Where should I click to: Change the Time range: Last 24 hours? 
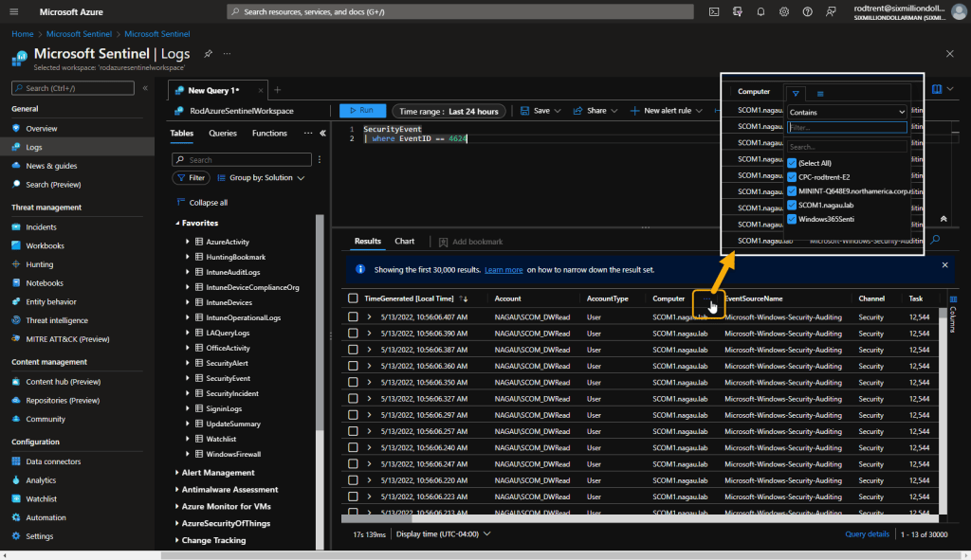449,112
